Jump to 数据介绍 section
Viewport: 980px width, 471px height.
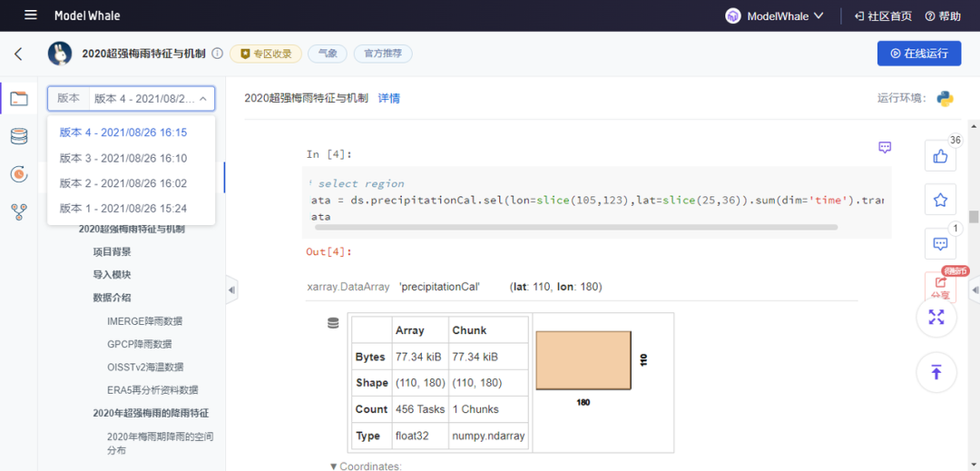(x=112, y=298)
